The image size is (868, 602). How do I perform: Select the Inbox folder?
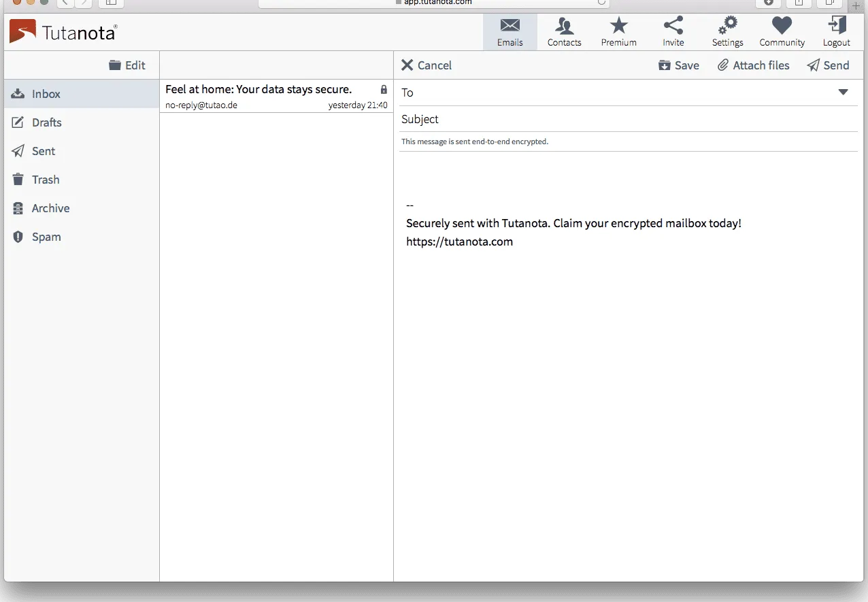pos(46,94)
